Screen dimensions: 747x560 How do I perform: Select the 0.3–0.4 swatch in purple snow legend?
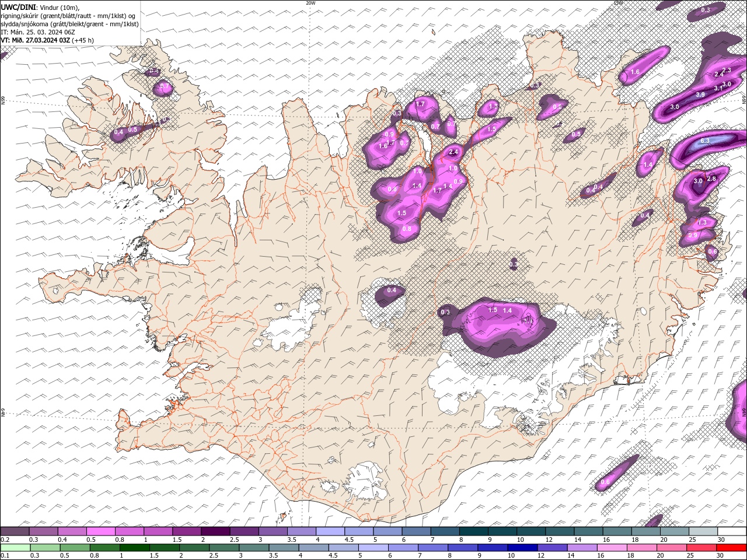(44, 531)
